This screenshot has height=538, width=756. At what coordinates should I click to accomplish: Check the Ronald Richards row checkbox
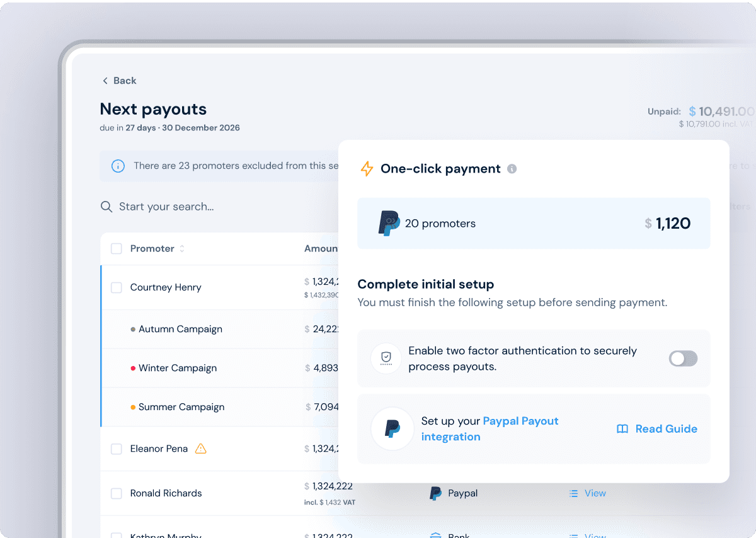tap(117, 494)
